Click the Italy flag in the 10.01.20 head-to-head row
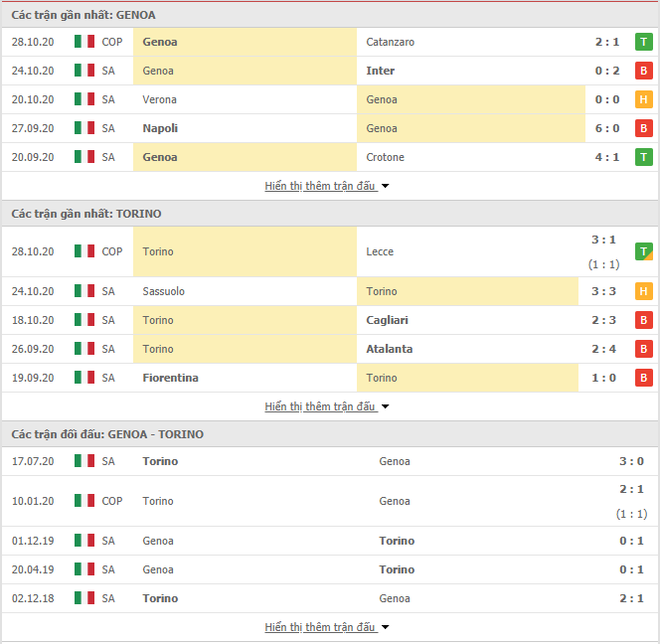Viewport: 660px width, 644px height. pos(84,501)
